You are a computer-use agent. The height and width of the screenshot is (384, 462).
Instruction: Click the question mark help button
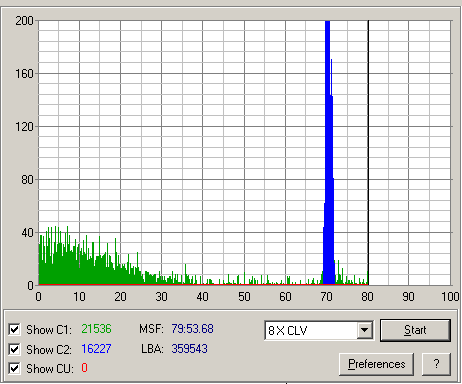pos(436,364)
